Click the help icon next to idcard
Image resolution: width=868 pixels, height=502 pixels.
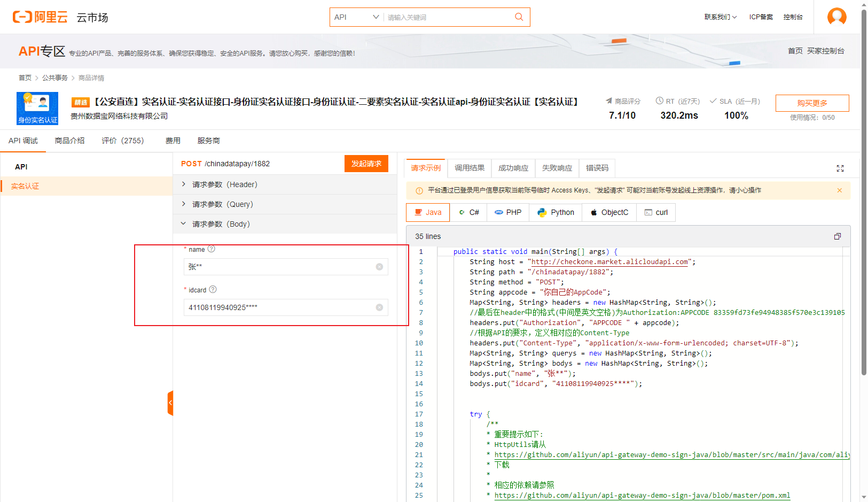click(213, 289)
